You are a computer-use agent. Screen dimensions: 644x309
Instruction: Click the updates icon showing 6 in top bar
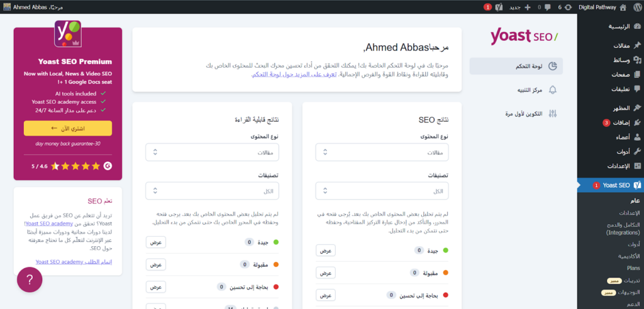[563, 7]
